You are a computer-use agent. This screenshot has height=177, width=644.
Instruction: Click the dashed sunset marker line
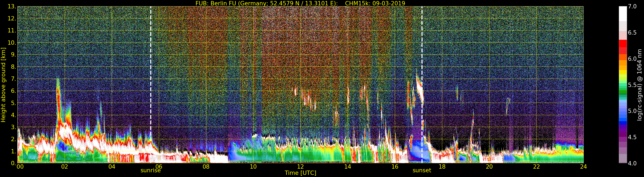click(422, 85)
